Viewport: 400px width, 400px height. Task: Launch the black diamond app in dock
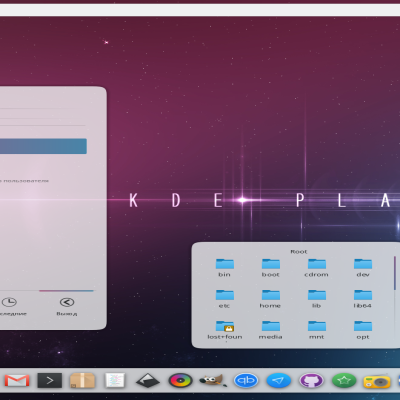click(x=148, y=380)
